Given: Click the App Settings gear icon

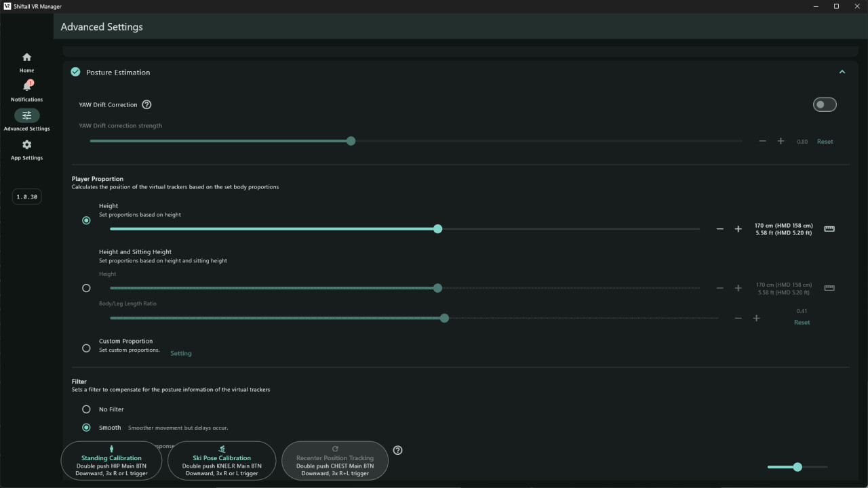Looking at the screenshot, I should (x=26, y=145).
